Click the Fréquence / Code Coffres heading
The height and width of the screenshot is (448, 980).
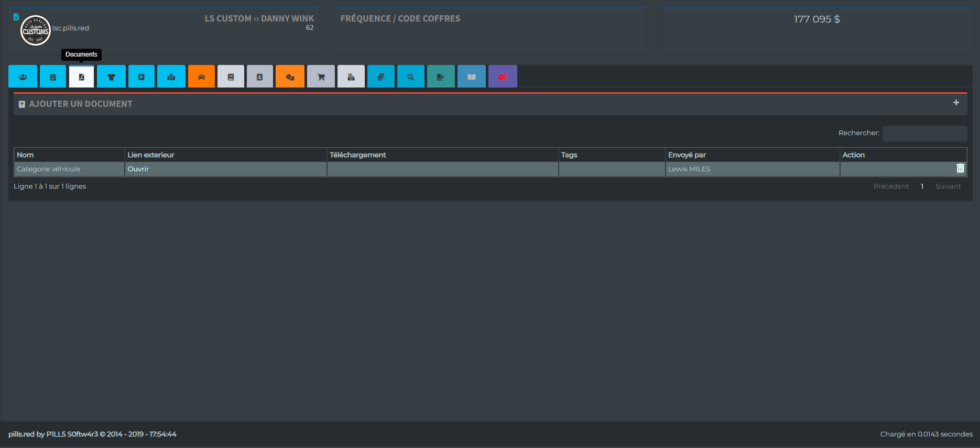click(x=400, y=18)
